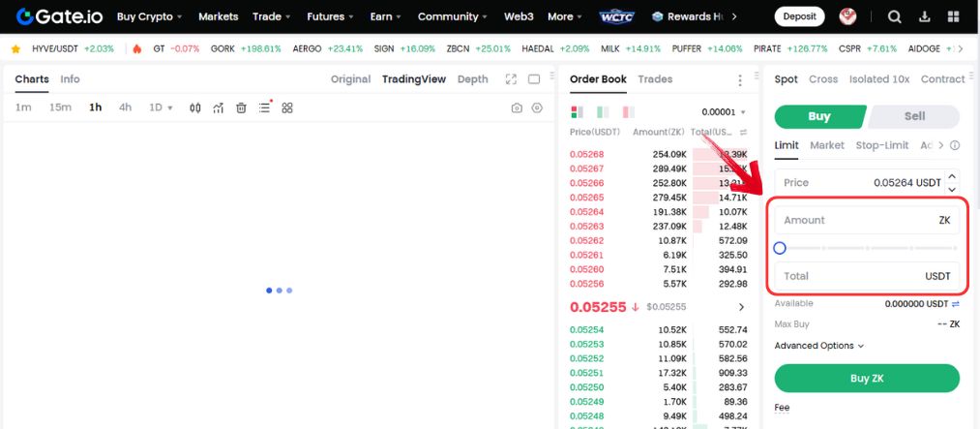This screenshot has height=429, width=980.
Task: Open the Markets link
Action: (x=218, y=16)
